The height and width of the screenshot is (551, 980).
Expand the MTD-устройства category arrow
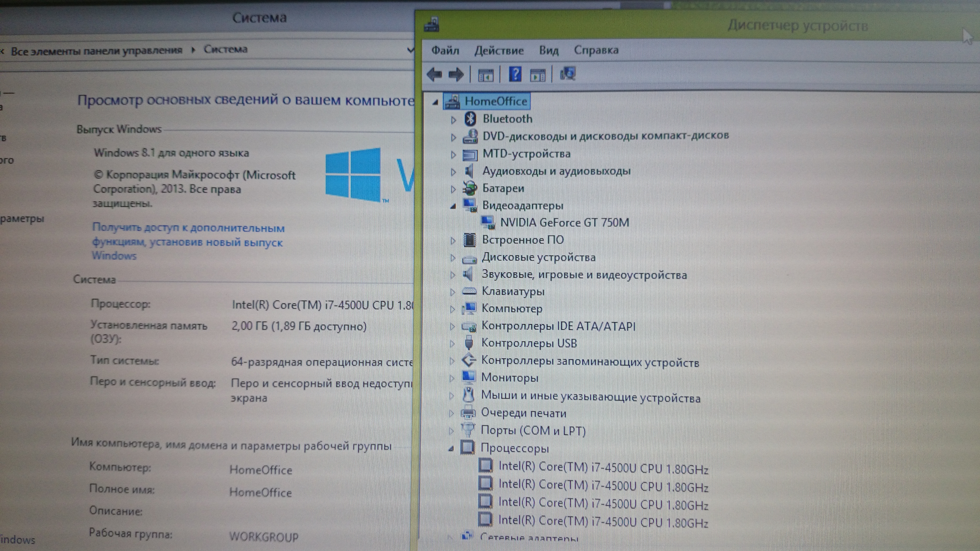click(x=453, y=155)
